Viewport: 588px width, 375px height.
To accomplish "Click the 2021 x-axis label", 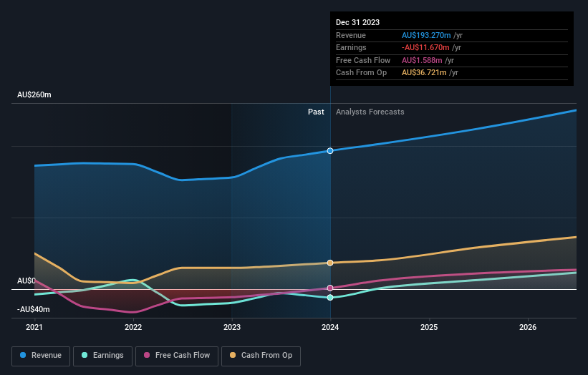I will coord(34,327).
